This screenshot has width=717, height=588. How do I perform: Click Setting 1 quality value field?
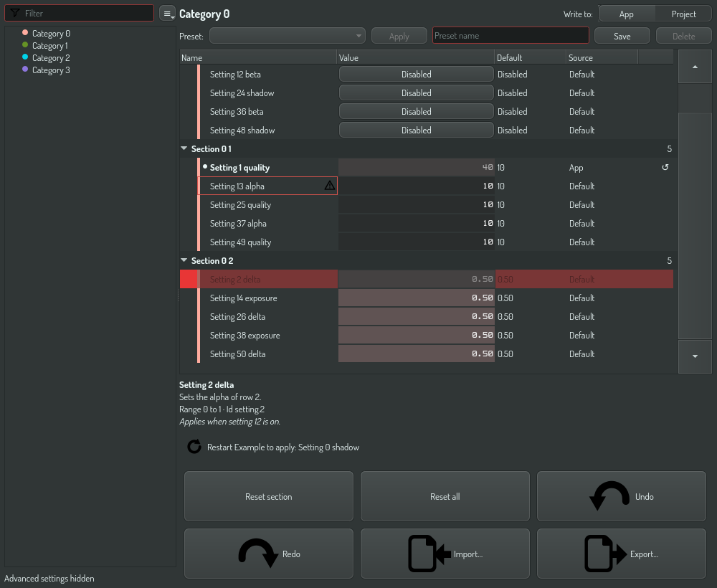click(x=416, y=167)
